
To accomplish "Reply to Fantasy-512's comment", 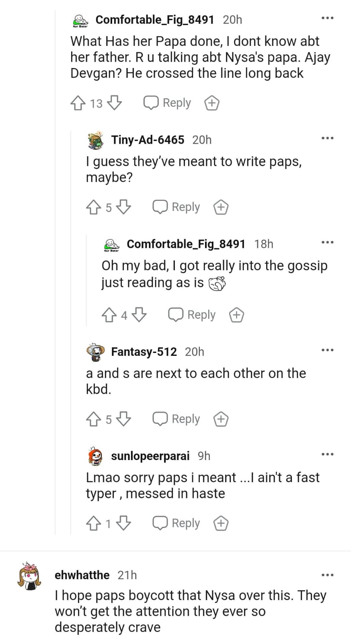I will (x=177, y=419).
